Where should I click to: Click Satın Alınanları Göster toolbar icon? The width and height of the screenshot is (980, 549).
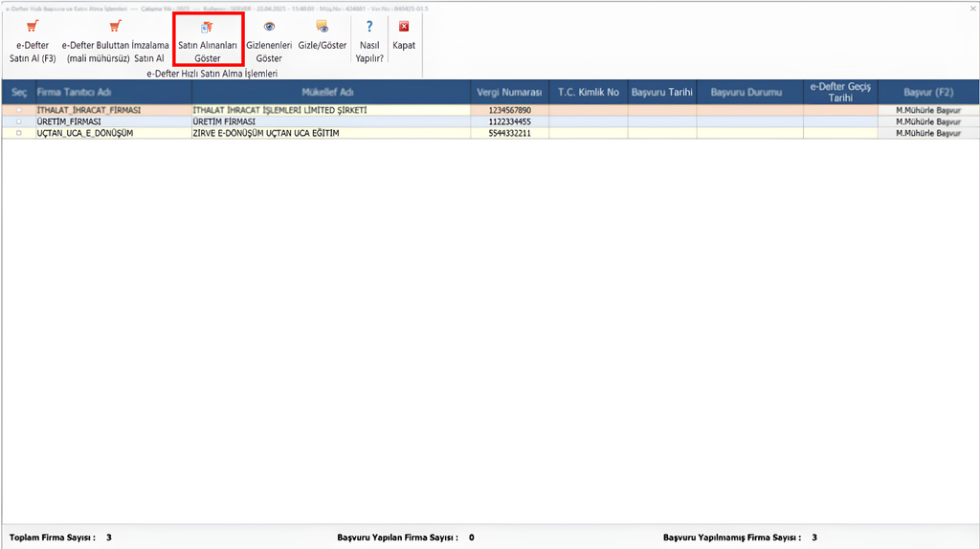[x=207, y=27]
